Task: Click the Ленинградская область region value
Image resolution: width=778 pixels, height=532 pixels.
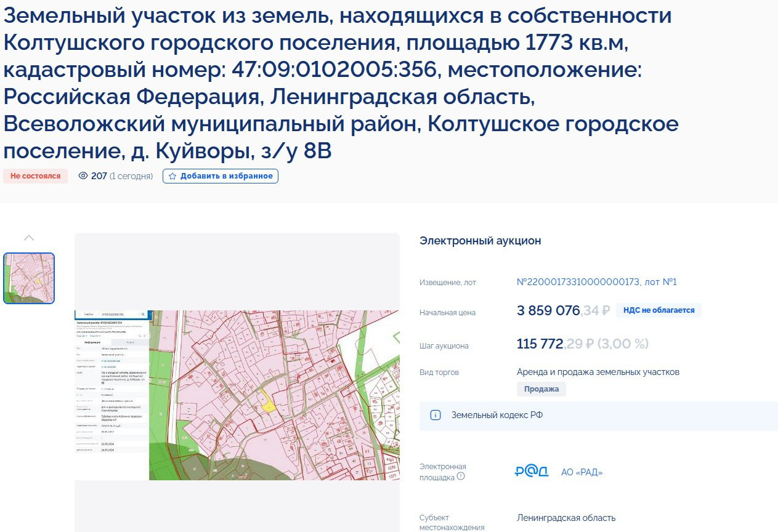Action: click(566, 518)
